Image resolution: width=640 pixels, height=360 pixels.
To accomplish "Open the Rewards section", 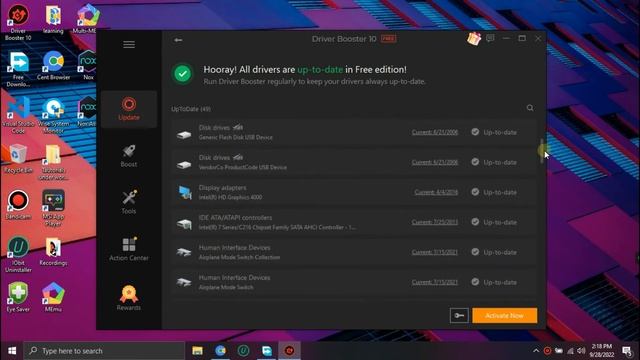I will [x=129, y=298].
